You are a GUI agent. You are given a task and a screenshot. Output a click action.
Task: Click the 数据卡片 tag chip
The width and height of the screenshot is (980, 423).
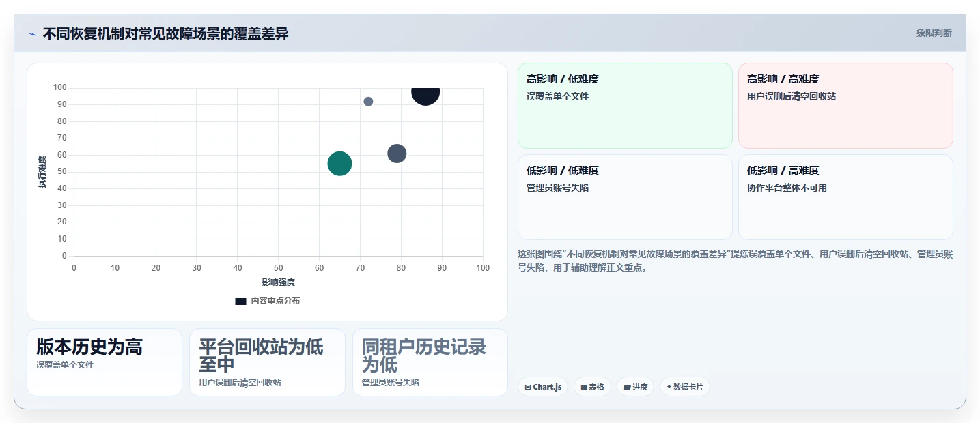(684, 387)
